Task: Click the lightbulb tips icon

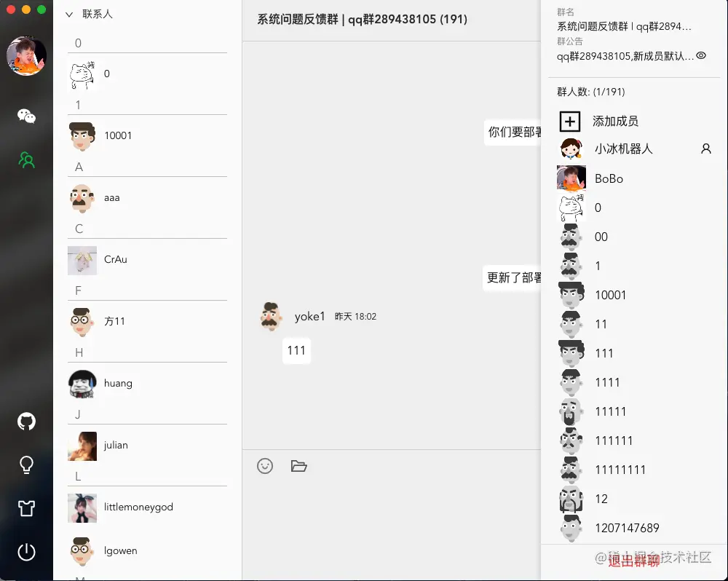Action: coord(26,465)
